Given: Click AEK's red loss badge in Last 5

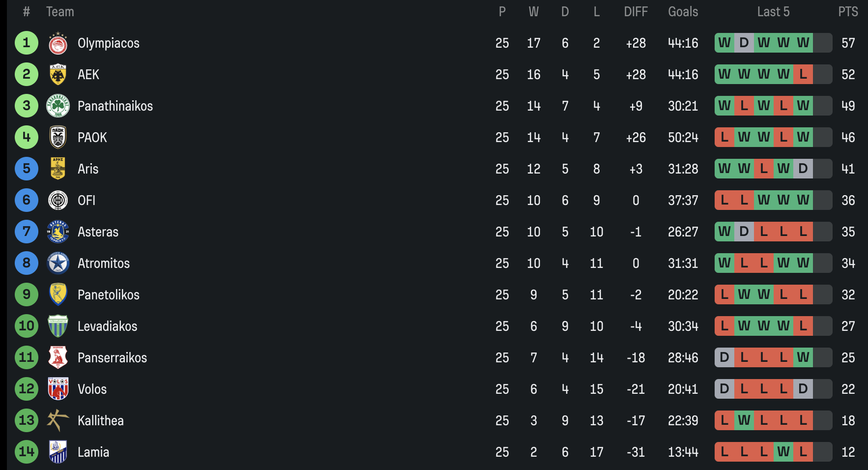Looking at the screenshot, I should [803, 75].
